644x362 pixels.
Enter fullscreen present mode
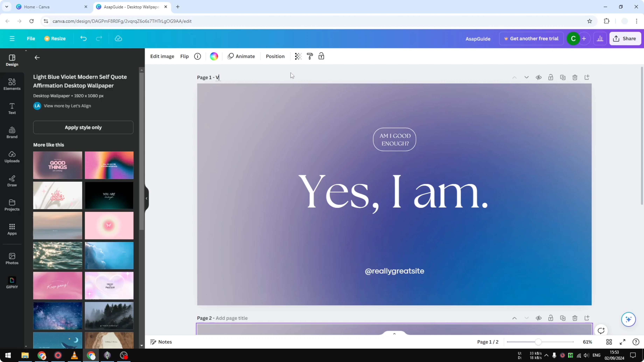[x=622, y=342]
